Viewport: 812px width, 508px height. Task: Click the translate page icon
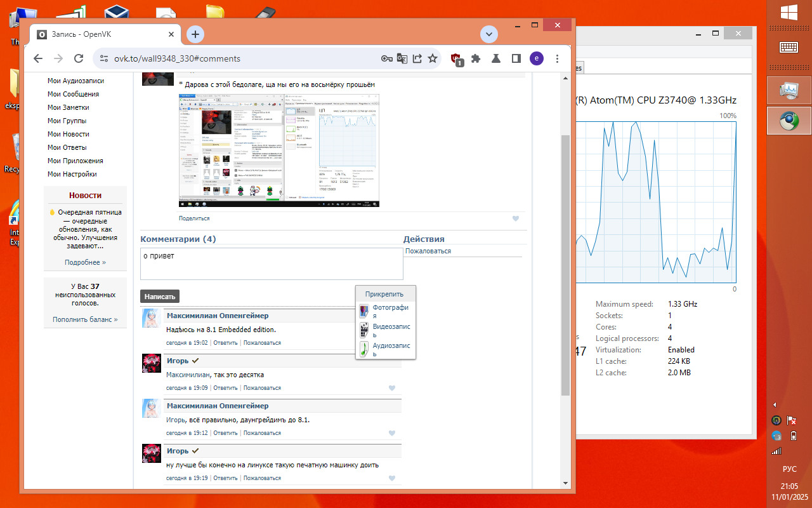click(402, 58)
